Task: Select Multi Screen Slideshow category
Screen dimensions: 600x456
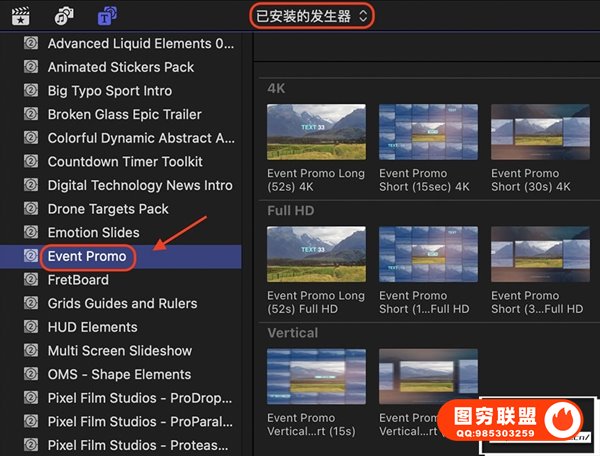Action: (120, 351)
